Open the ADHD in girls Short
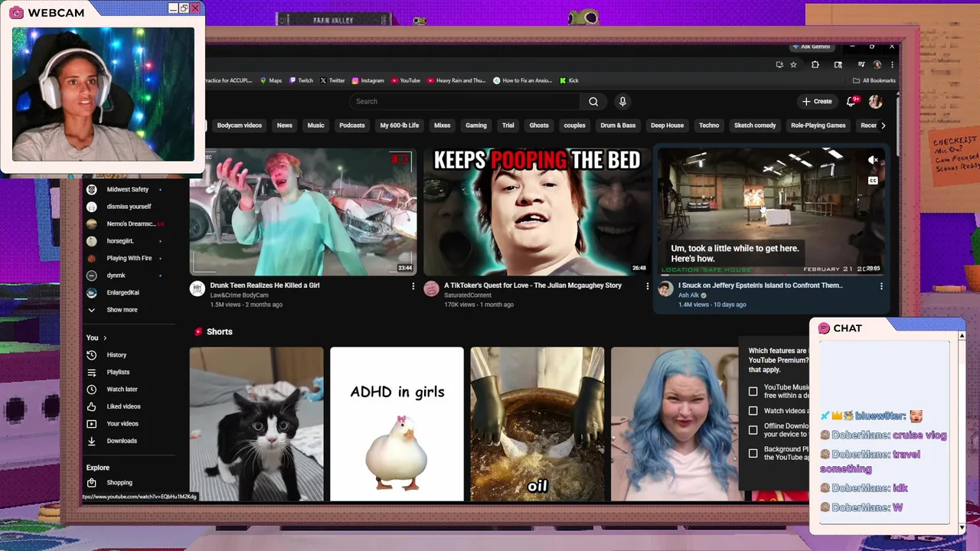980x551 pixels. [397, 424]
